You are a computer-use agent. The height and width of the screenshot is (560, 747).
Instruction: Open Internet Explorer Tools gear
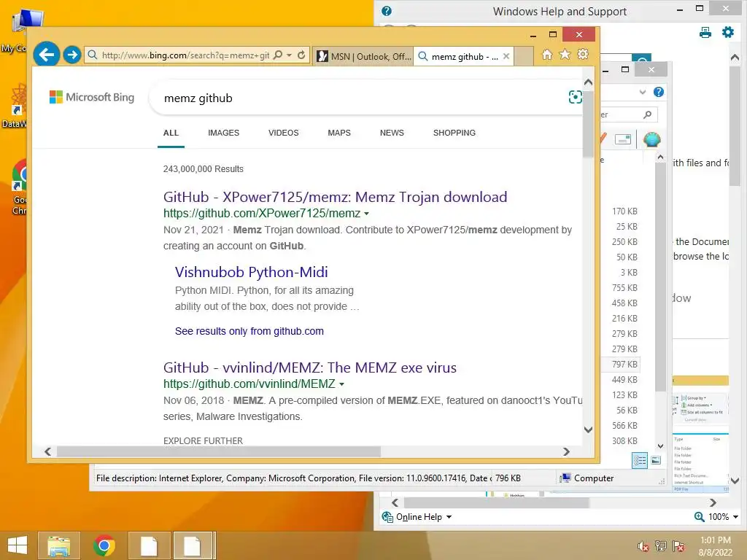(x=583, y=55)
